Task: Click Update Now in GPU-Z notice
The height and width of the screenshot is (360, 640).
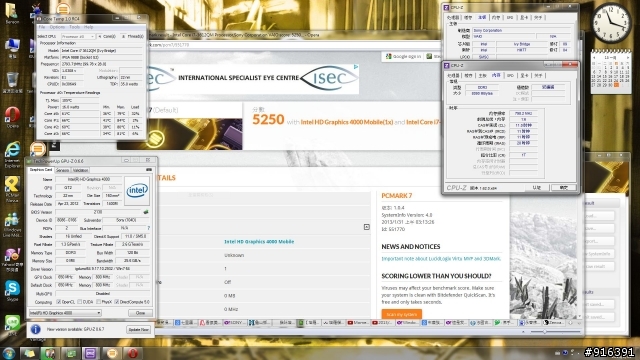Action: click(x=138, y=329)
